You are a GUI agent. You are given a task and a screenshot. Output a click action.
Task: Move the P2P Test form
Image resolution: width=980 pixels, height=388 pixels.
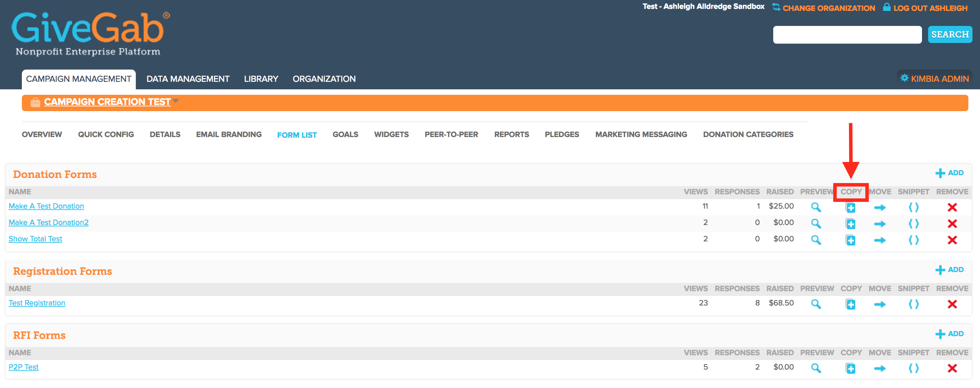click(880, 369)
